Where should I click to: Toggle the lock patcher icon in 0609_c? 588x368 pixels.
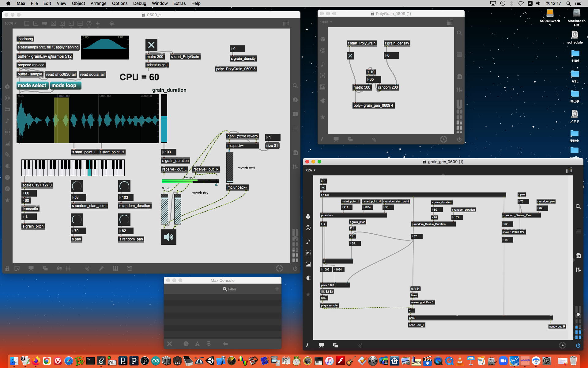(x=7, y=268)
